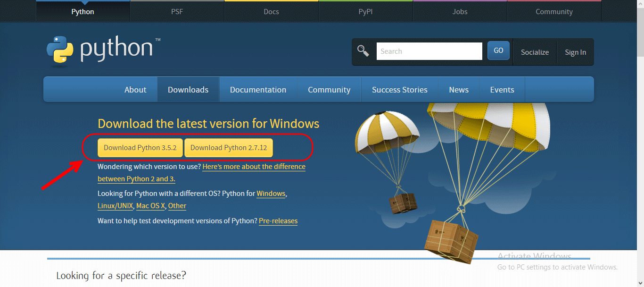Screen dimensions: 644x287
Task: Follow the Linux/UNIX link
Action: 116,206
